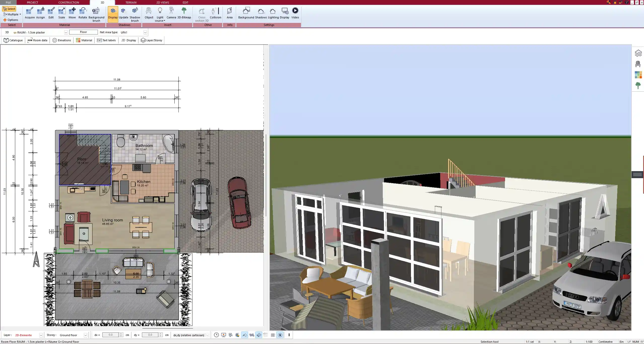Click the Room data button
This screenshot has height=344, width=644.
[37, 40]
